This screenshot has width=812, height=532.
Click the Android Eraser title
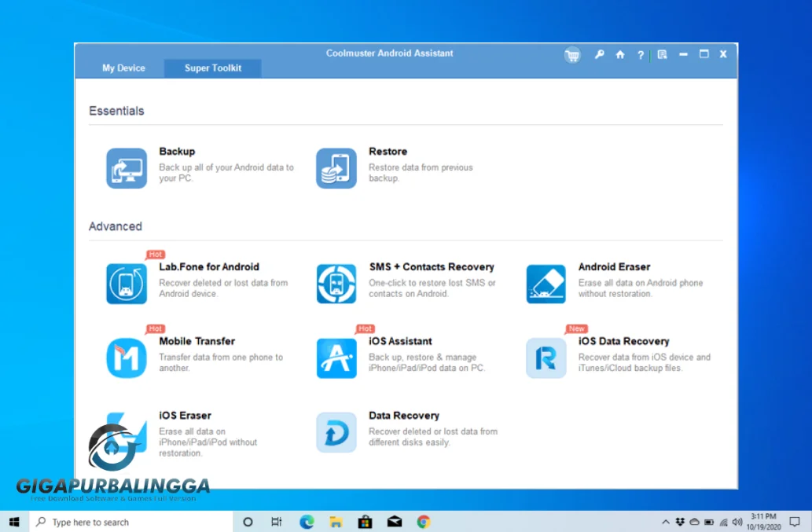(x=614, y=267)
